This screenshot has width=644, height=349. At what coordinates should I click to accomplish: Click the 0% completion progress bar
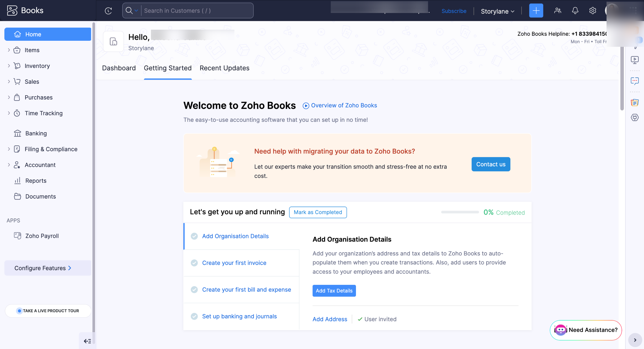tap(460, 212)
